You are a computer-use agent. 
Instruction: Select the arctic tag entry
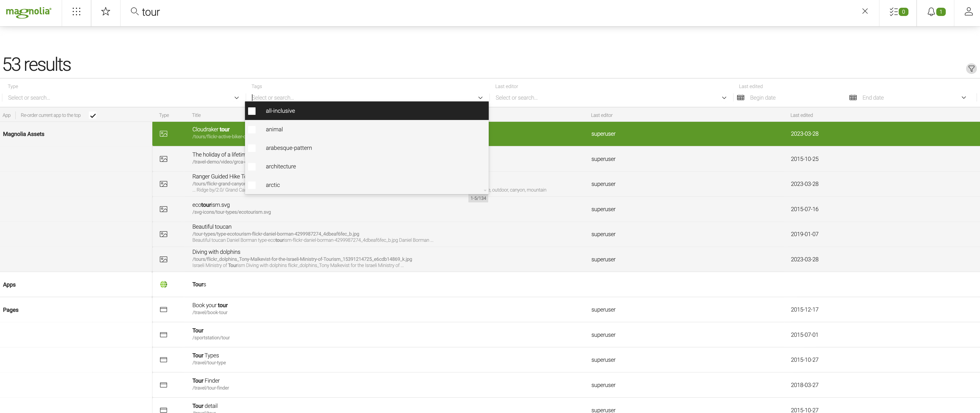point(273,185)
